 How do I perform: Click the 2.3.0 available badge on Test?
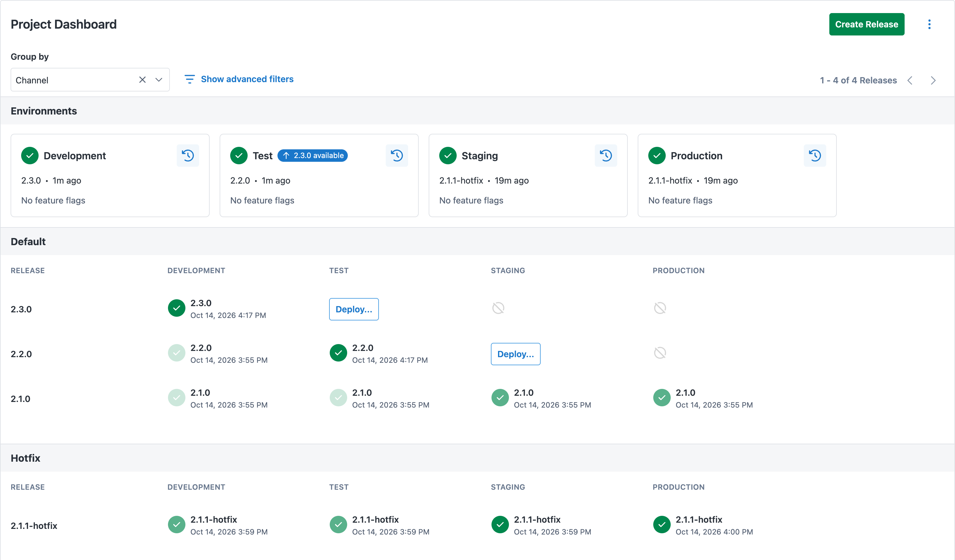point(313,155)
